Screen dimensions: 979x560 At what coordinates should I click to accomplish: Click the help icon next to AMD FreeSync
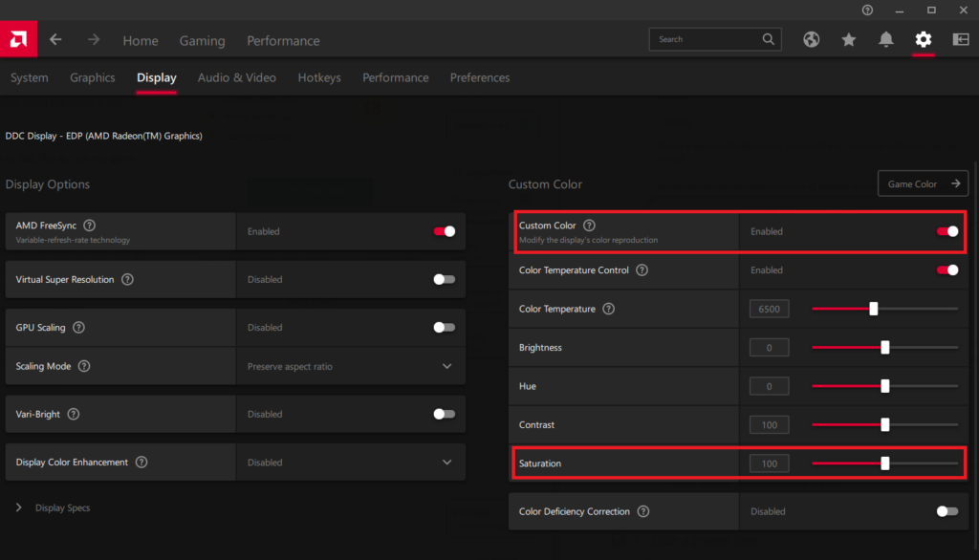point(90,226)
